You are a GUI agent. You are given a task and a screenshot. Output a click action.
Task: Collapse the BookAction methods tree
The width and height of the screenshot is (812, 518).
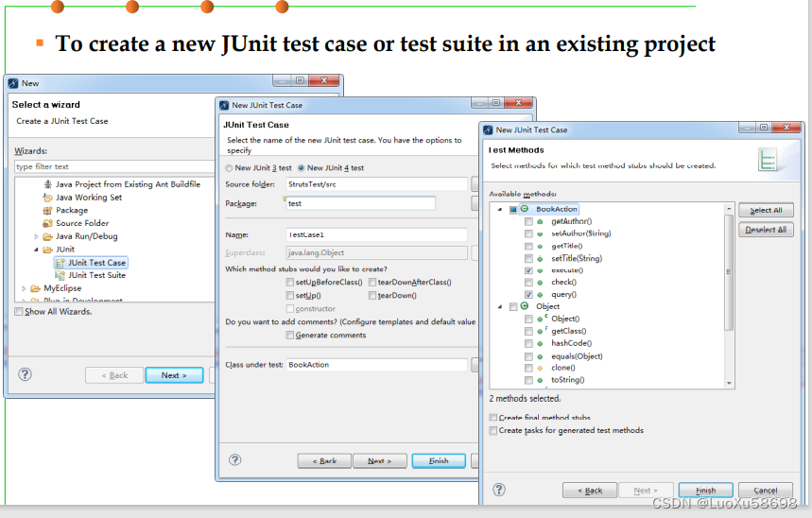pos(500,209)
